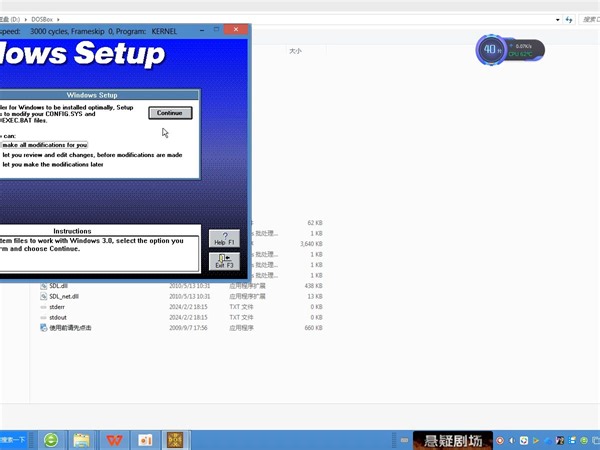Click the Continue button in Windows Setup
Image resolution: width=600 pixels, height=450 pixels.
[170, 113]
